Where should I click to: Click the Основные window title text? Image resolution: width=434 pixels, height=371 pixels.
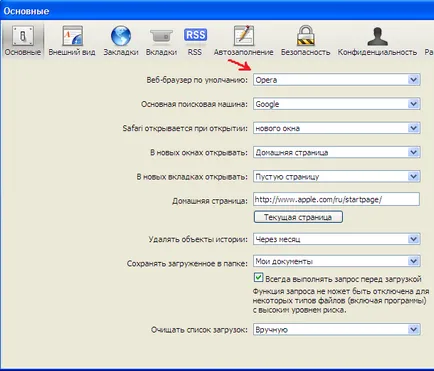tap(26, 11)
